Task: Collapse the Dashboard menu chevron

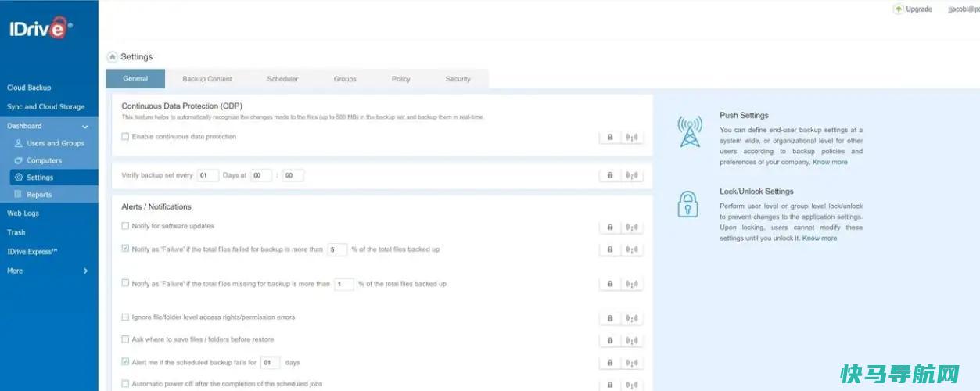Action: click(85, 126)
